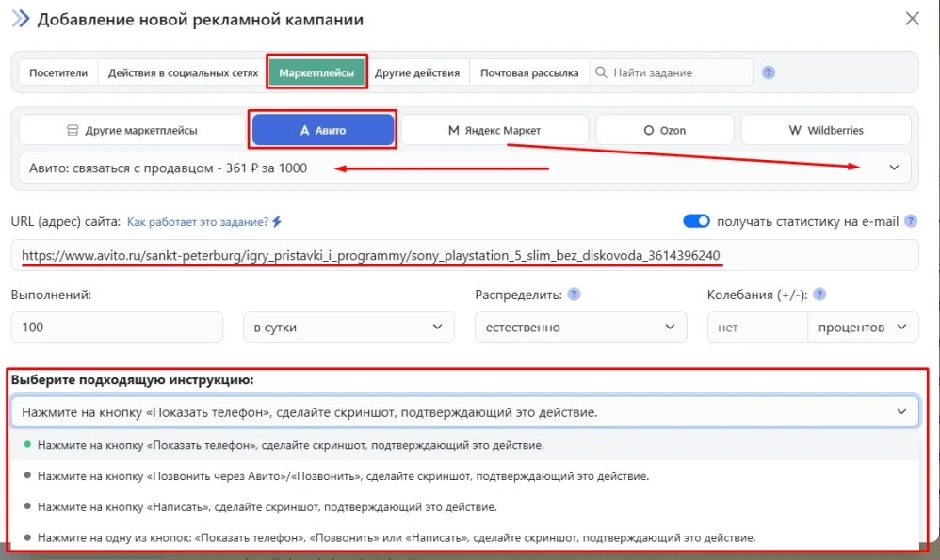
Task: Click the double-chevron icon beside the dialog title
Action: (x=18, y=17)
